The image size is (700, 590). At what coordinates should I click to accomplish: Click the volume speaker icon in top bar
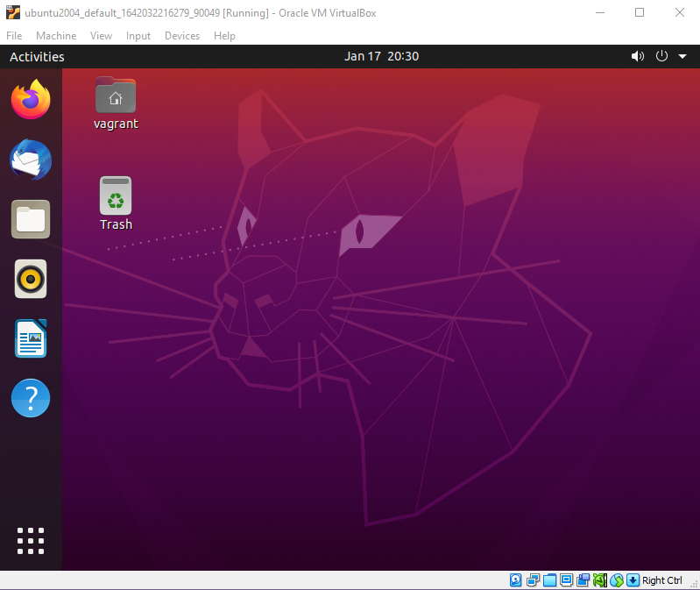[637, 56]
